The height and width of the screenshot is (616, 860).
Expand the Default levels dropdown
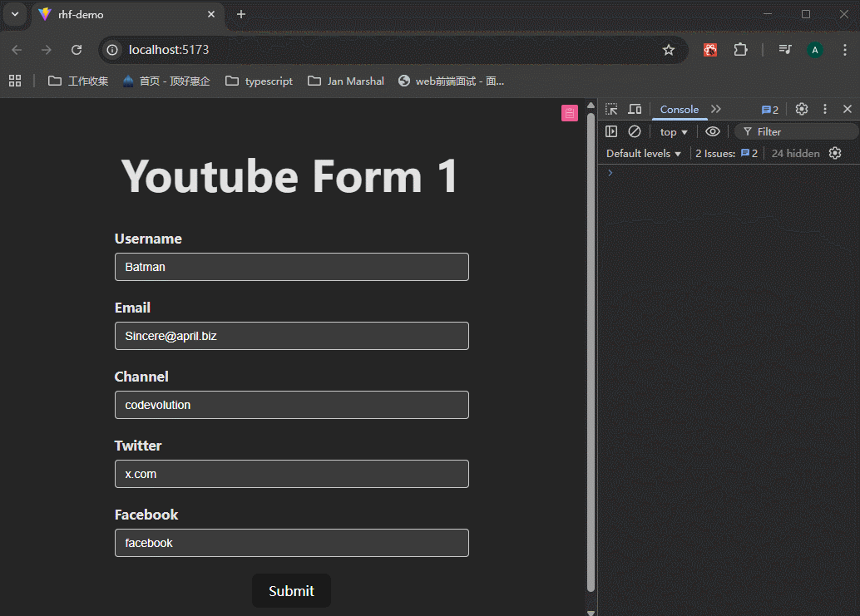click(x=644, y=154)
